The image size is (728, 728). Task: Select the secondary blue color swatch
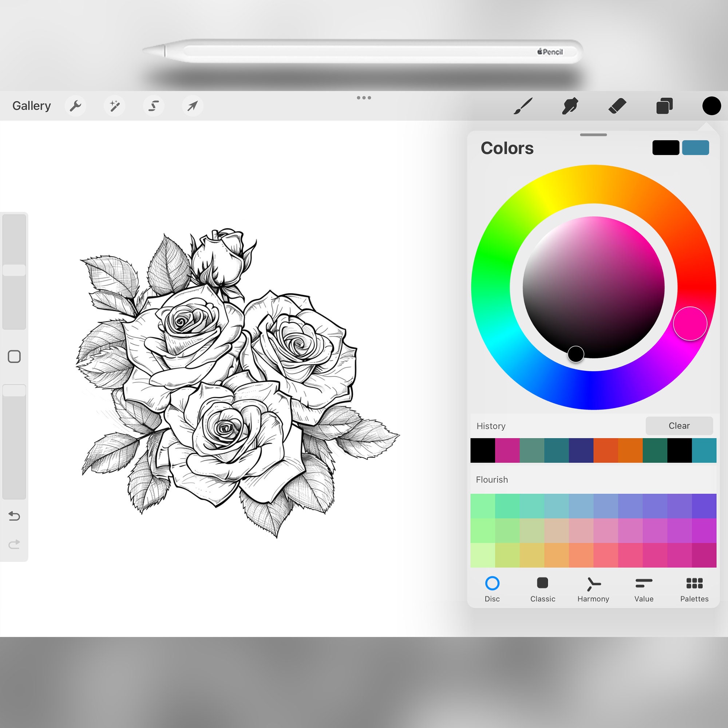[696, 148]
